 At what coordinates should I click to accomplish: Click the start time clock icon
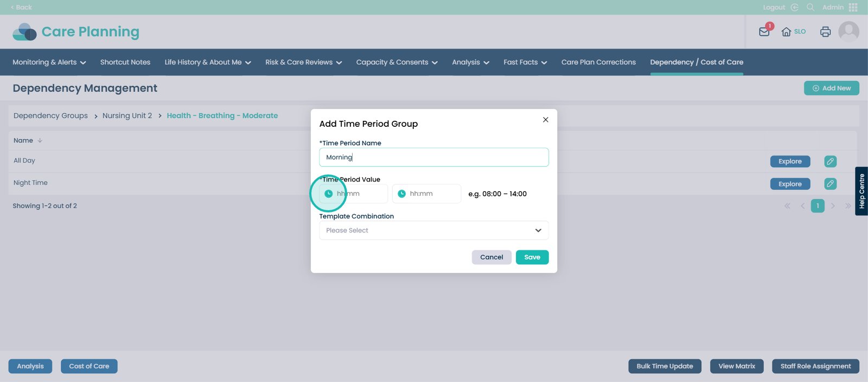click(x=328, y=194)
